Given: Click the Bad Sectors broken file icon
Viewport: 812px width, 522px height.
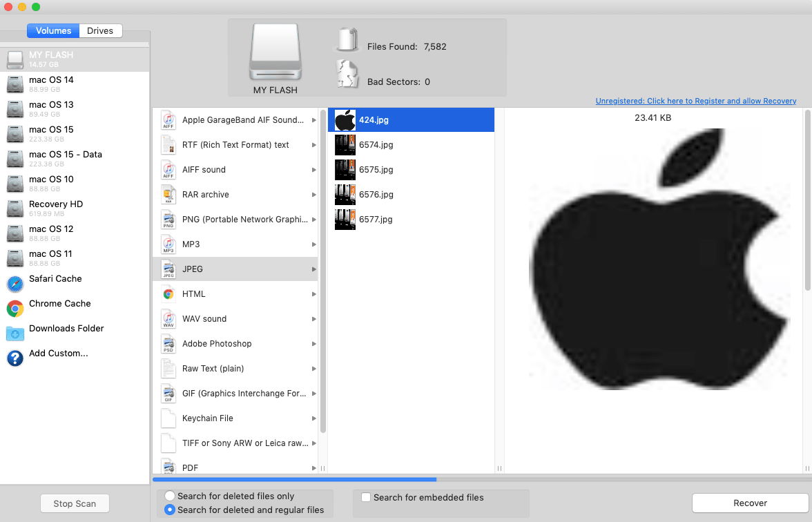Looking at the screenshot, I should [x=347, y=74].
